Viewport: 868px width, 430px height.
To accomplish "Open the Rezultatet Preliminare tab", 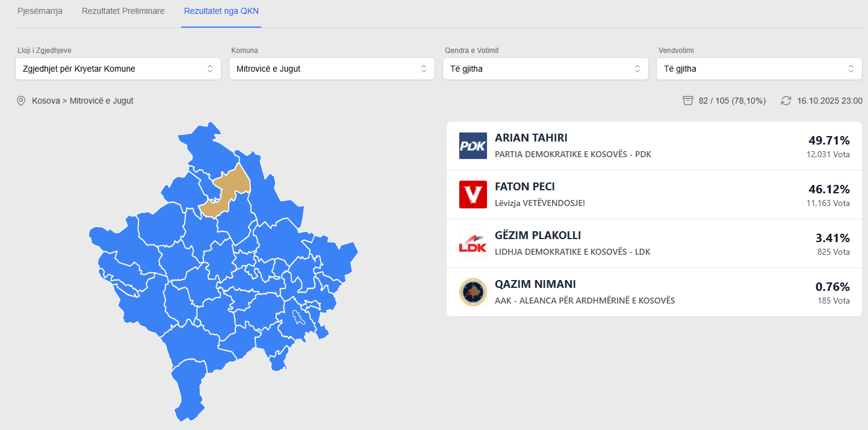I will click(123, 11).
